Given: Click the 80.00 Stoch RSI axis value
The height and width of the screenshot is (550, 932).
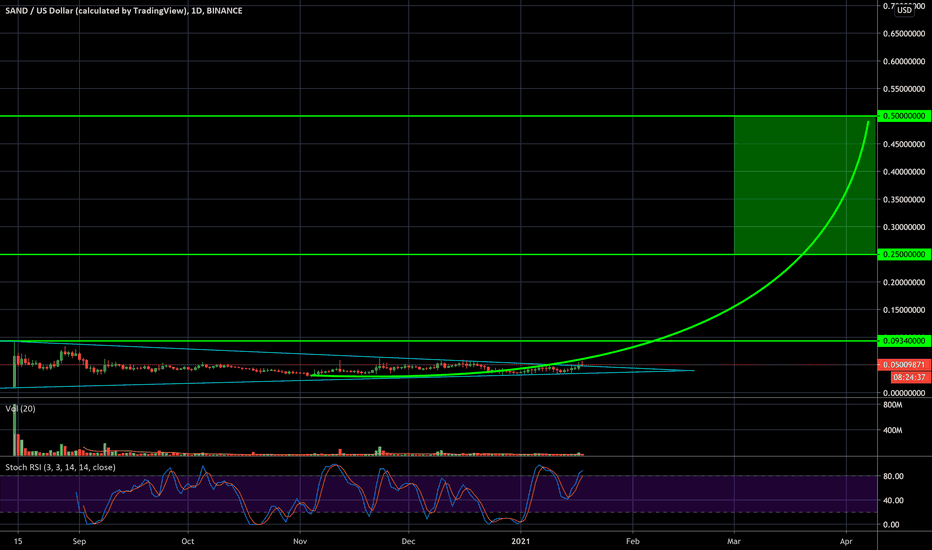Looking at the screenshot, I should coord(893,476).
